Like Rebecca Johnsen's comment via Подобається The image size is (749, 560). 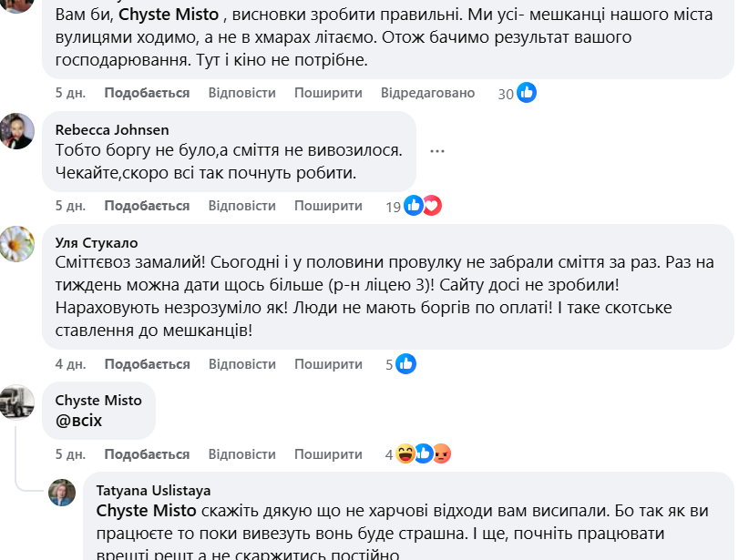tap(147, 206)
